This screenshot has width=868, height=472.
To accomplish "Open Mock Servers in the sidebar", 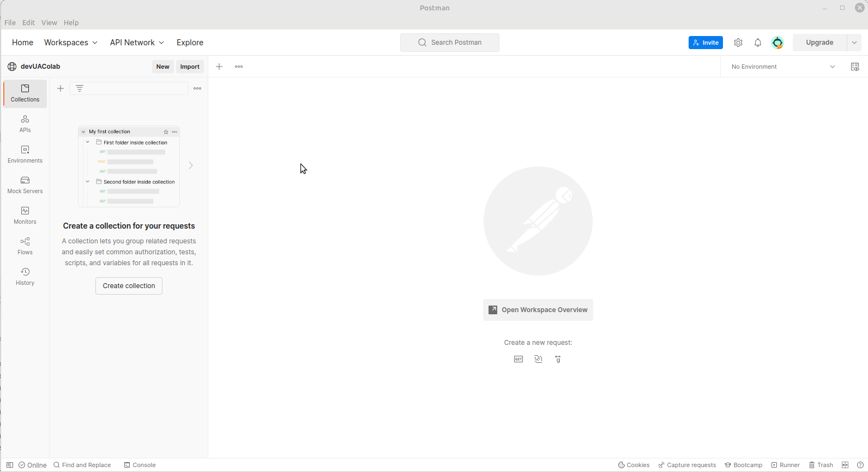I will (x=25, y=185).
